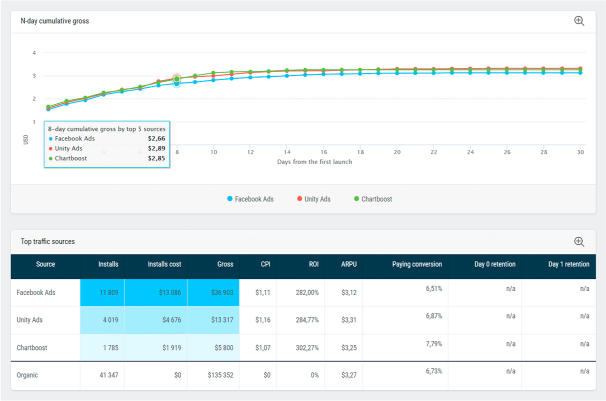This screenshot has height=401, width=606.
Task: Zoom into the N-day cumulative gross chart
Action: [579, 21]
